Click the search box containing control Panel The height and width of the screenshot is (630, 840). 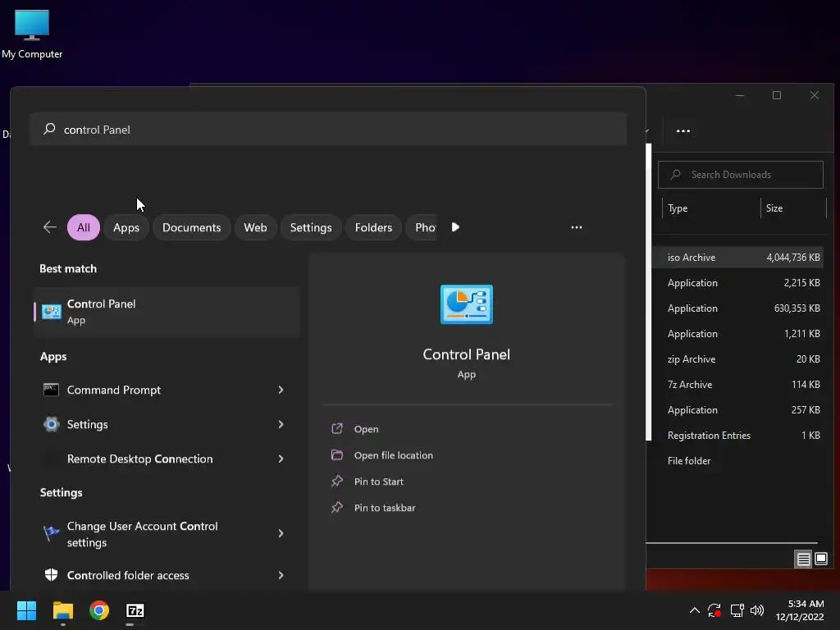(x=328, y=129)
